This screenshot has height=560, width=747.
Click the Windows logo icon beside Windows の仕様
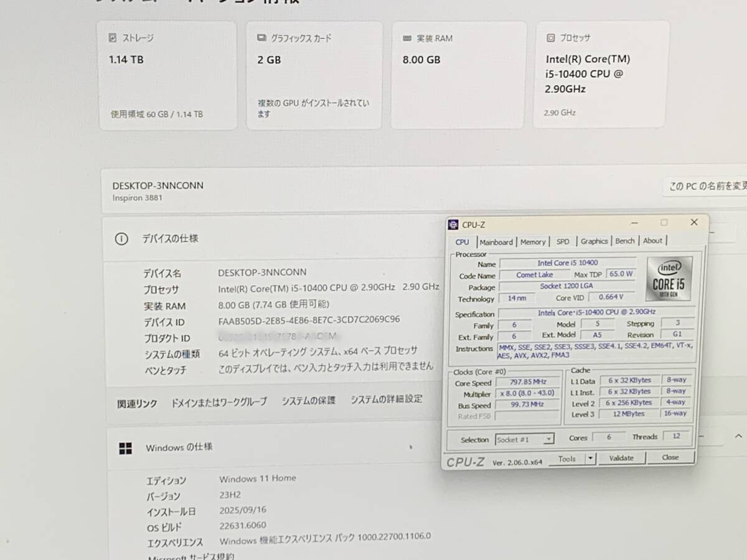[x=125, y=448]
